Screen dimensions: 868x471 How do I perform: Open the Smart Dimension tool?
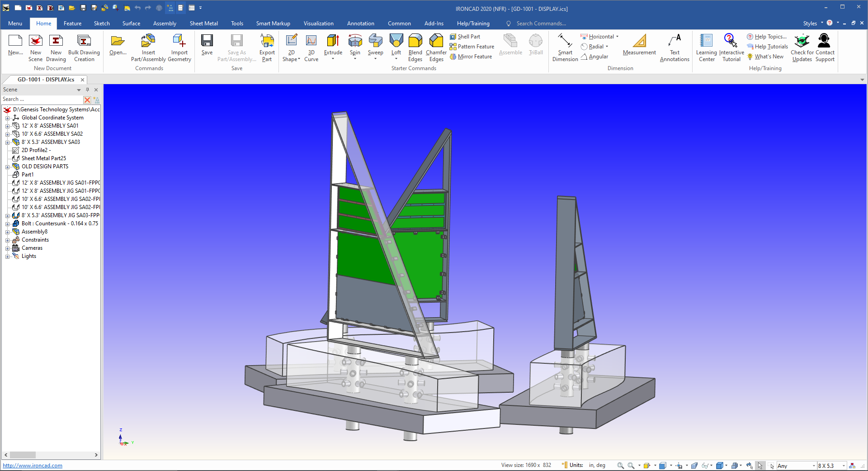(565, 47)
